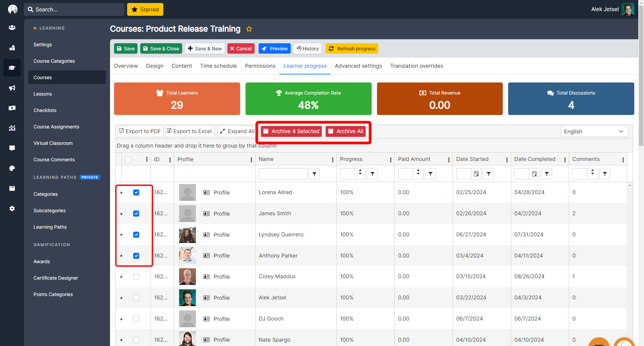Open Date Started calendar picker icon
The image size is (644, 346).
476,174
